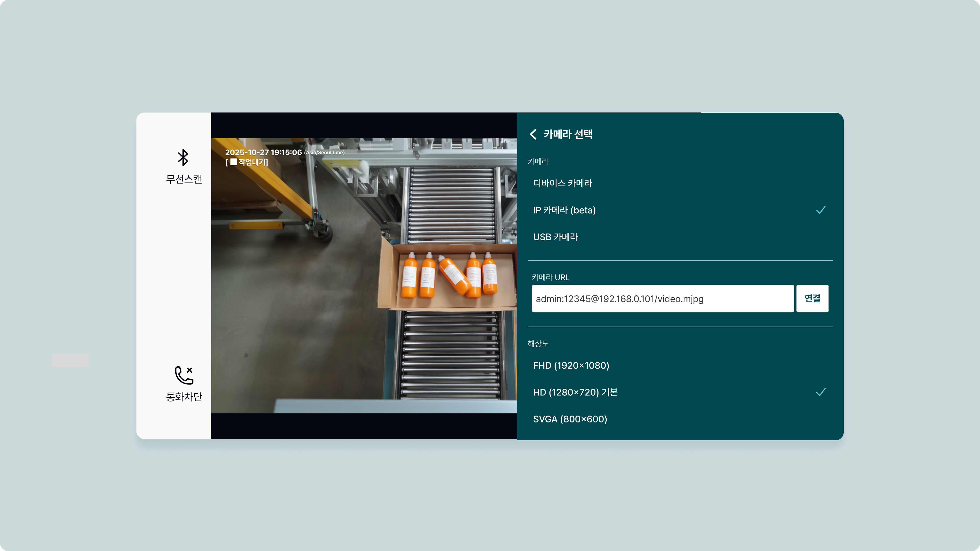Switch resolution to SVGA (800×600)
This screenshot has height=551, width=980.
tap(570, 419)
